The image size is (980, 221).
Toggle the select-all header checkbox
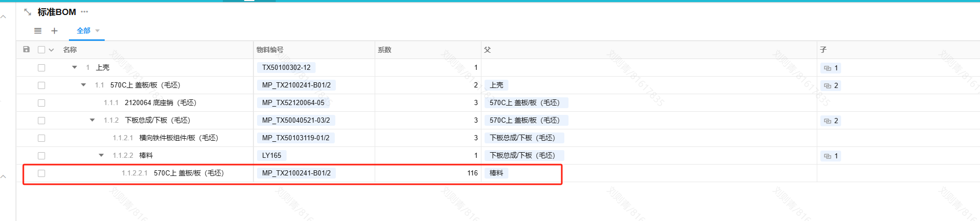(41, 50)
